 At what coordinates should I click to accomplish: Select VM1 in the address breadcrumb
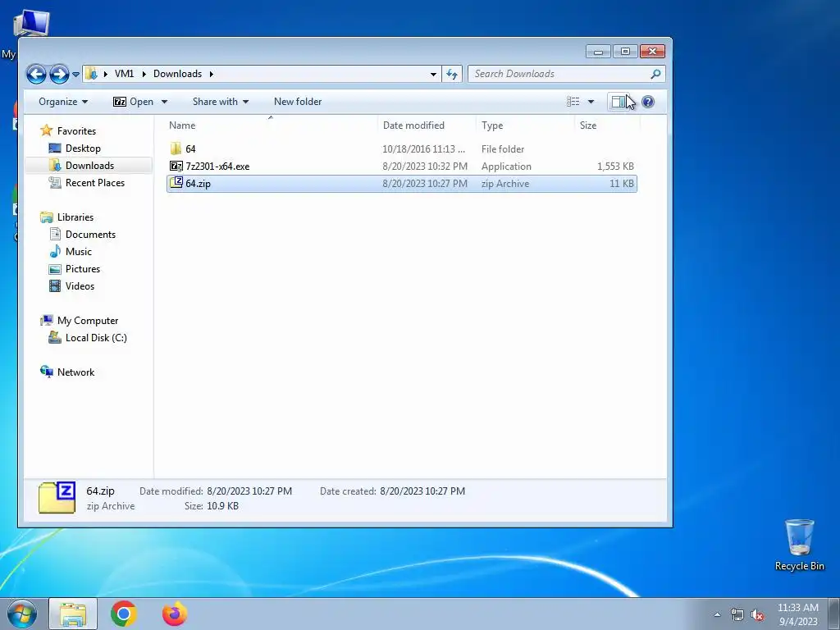125,74
